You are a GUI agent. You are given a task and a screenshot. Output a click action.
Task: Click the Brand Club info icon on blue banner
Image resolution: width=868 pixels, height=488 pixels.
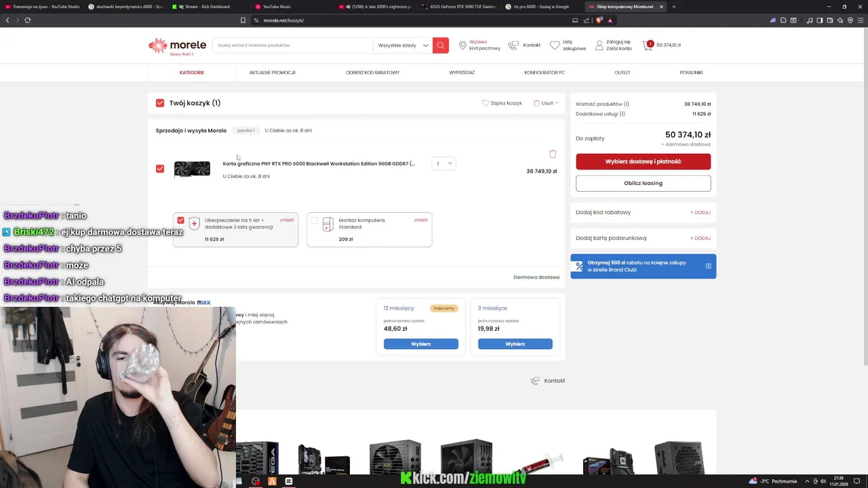click(708, 266)
